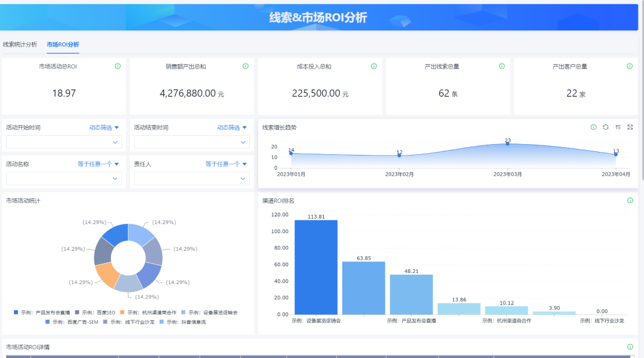Switch to the 线索统计分析 tab

point(20,44)
